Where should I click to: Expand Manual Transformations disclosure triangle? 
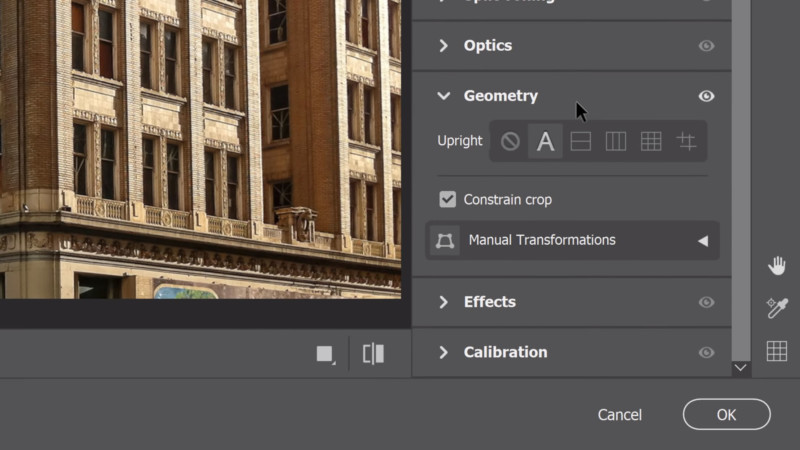[703, 241]
